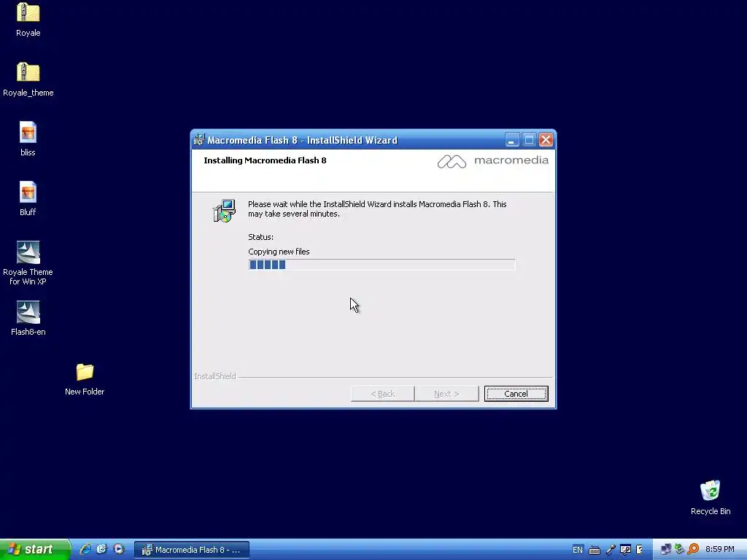Click 'Installing Macromedia Flash 8' heading

265,160
